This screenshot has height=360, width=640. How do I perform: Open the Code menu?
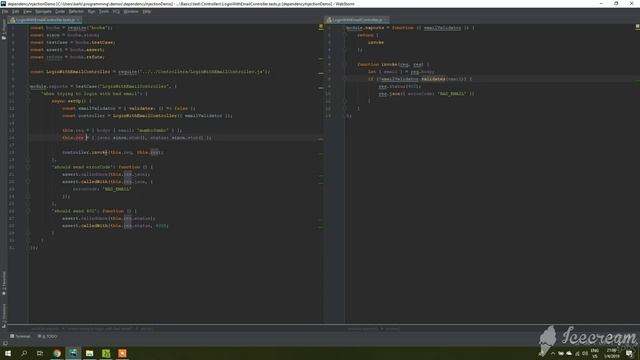(60, 11)
